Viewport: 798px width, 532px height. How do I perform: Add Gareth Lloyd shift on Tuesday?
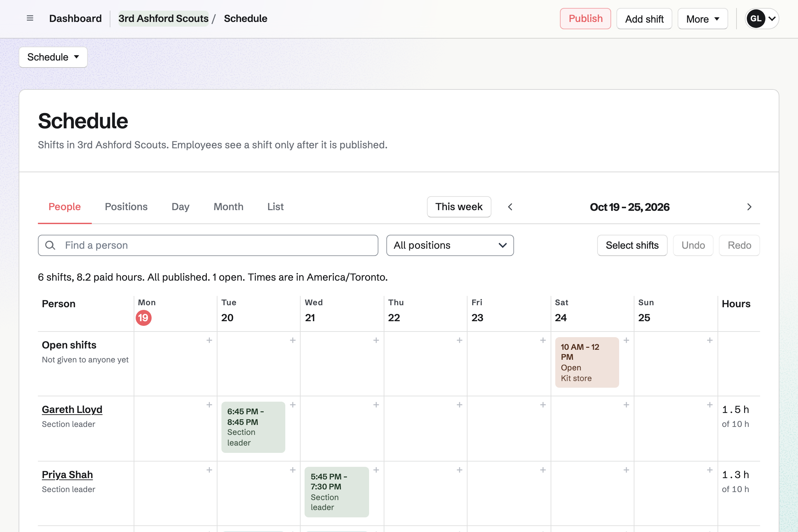(x=293, y=405)
